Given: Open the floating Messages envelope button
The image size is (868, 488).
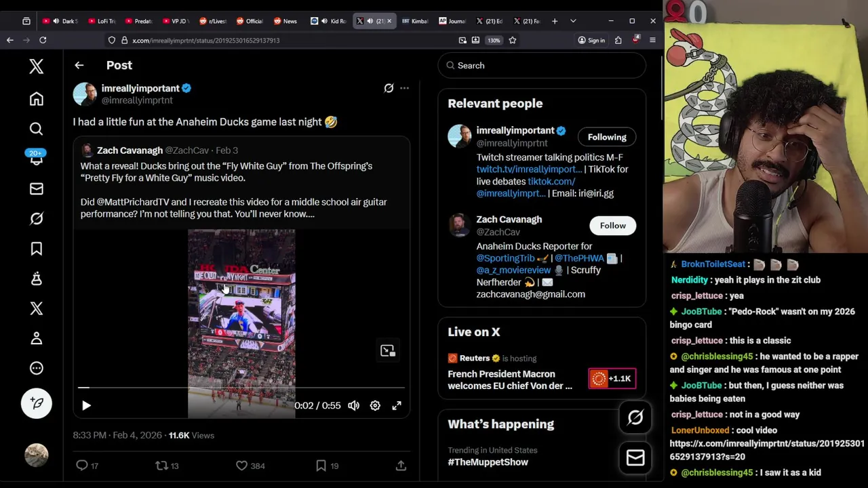Looking at the screenshot, I should coord(635,459).
